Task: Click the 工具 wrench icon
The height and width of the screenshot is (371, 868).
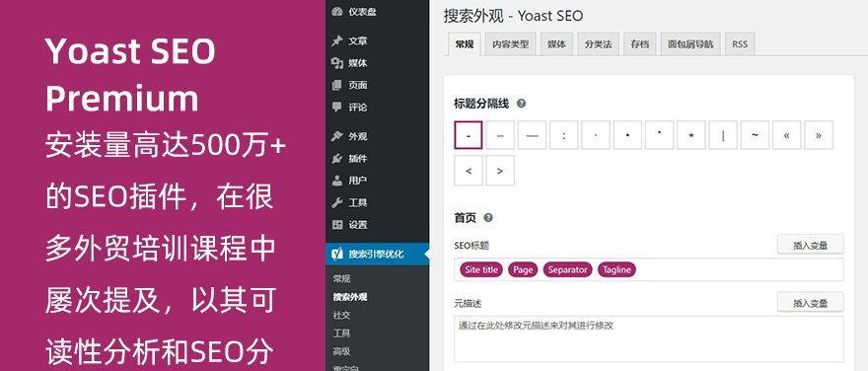Action: pyautogui.click(x=336, y=202)
